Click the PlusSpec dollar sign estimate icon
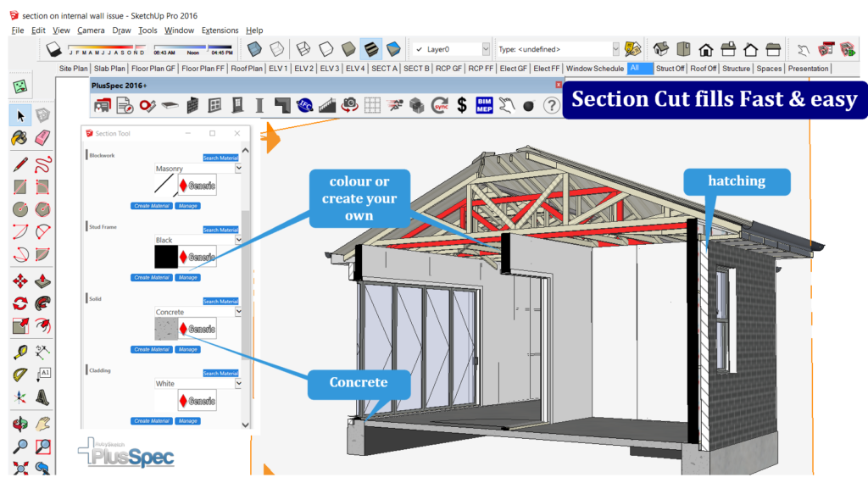Screen dimensions: 868x483 click(x=462, y=105)
